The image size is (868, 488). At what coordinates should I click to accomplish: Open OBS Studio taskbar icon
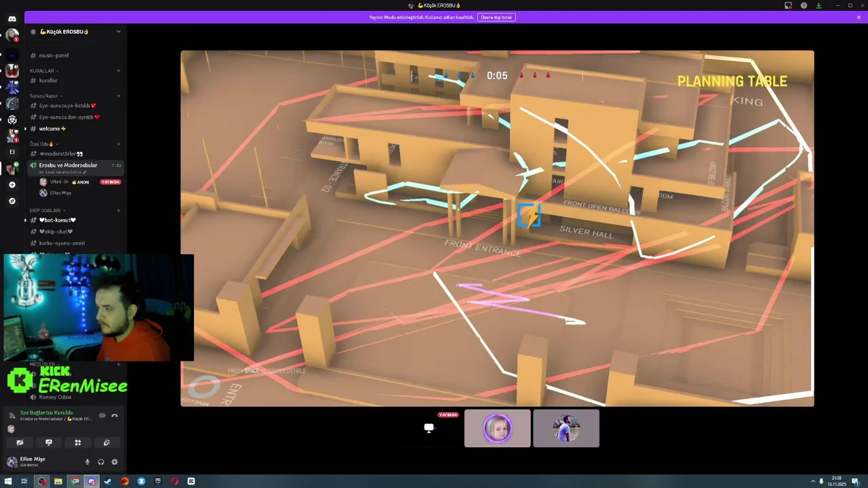42,481
